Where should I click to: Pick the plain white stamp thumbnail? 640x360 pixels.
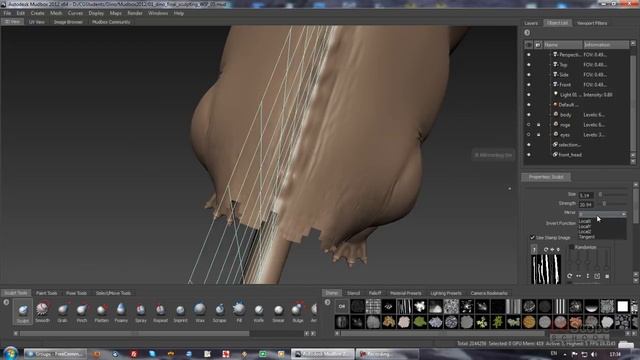[622, 306]
